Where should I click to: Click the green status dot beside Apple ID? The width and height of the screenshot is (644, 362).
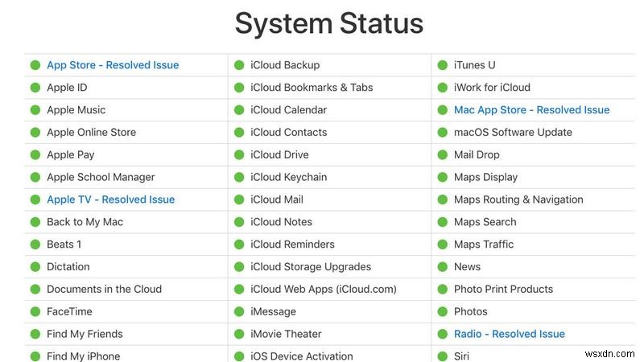pyautogui.click(x=35, y=88)
